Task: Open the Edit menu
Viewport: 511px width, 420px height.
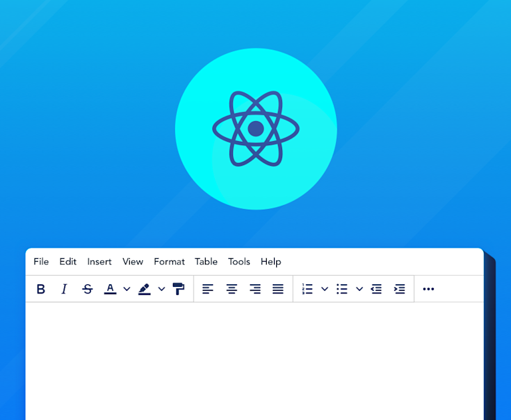Action: (68, 262)
